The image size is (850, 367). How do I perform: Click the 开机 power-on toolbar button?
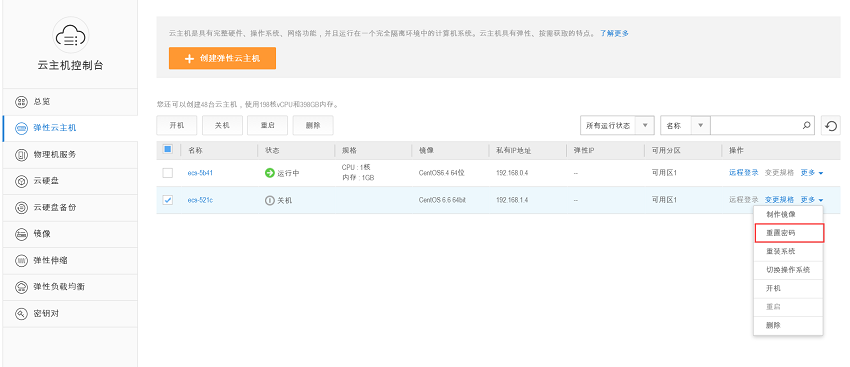[177, 125]
